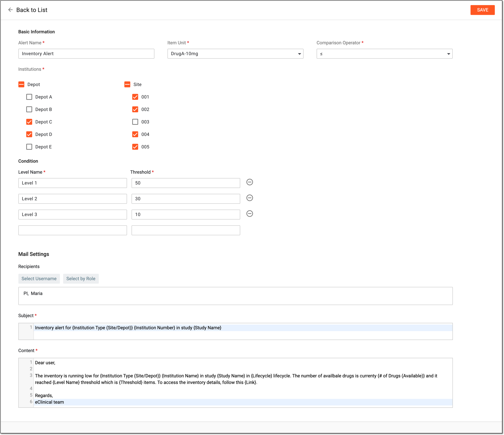Click the Level 1 name field
The height and width of the screenshot is (435, 504).
(73, 183)
